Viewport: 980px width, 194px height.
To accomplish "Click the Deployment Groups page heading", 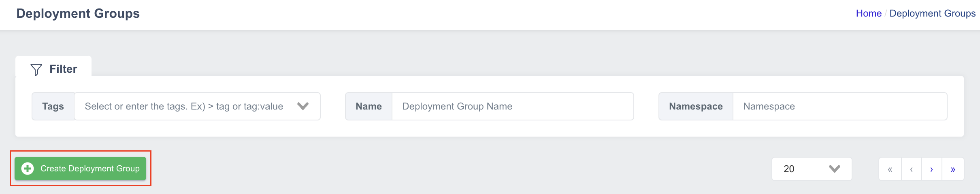I will (78, 13).
